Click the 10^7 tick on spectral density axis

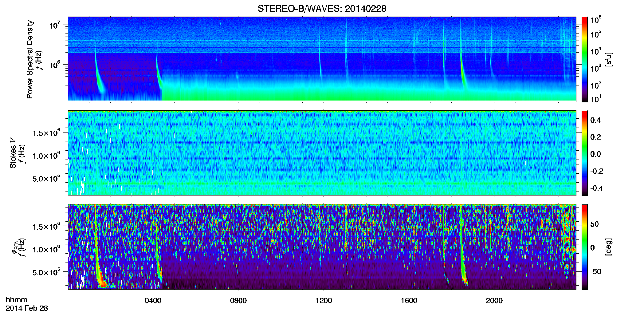coord(55,25)
